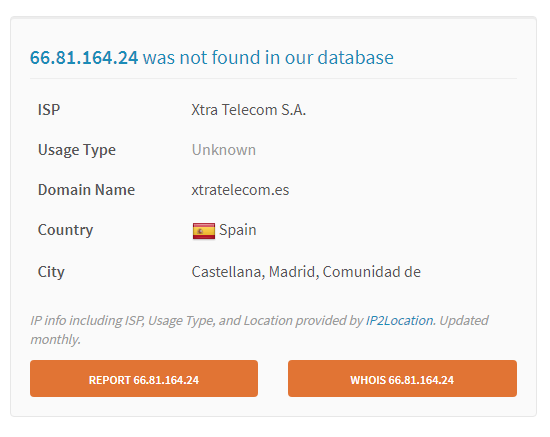
Task: Click the greyed Unknown usage value
Action: pos(223,150)
